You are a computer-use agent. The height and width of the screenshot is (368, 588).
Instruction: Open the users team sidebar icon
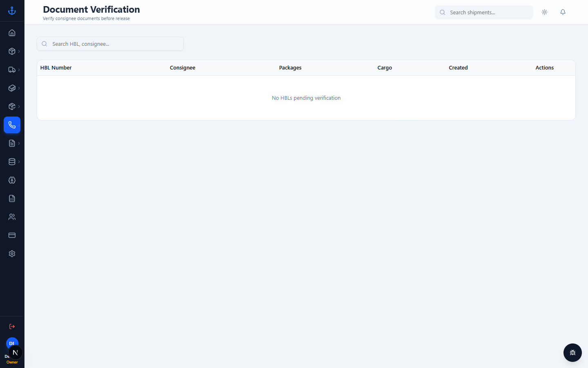12,217
